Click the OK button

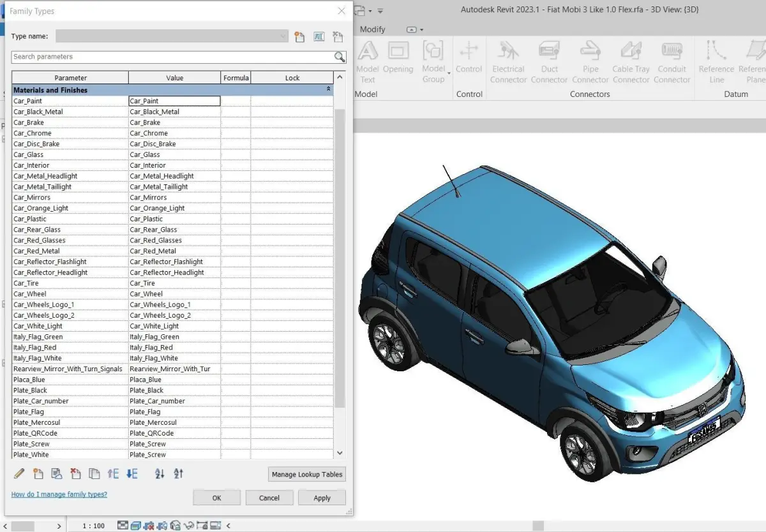coord(216,498)
